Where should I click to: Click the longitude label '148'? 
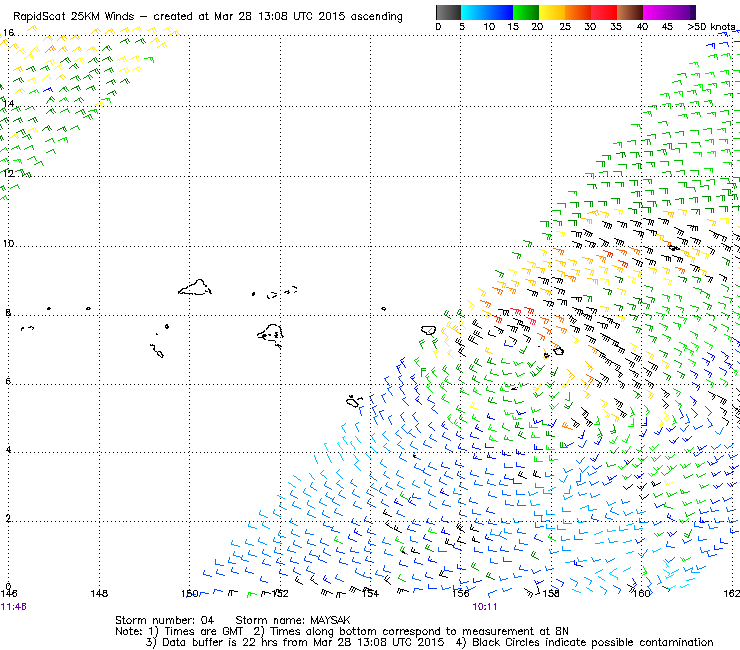pyautogui.click(x=99, y=593)
